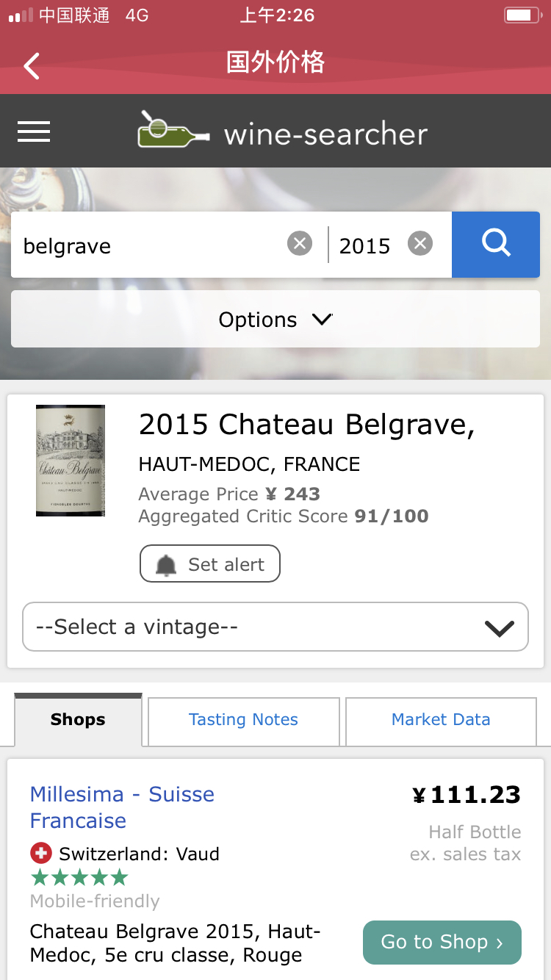Tap the battery indicator in status bar
Viewport: 551px width, 980px height.
coord(522,15)
